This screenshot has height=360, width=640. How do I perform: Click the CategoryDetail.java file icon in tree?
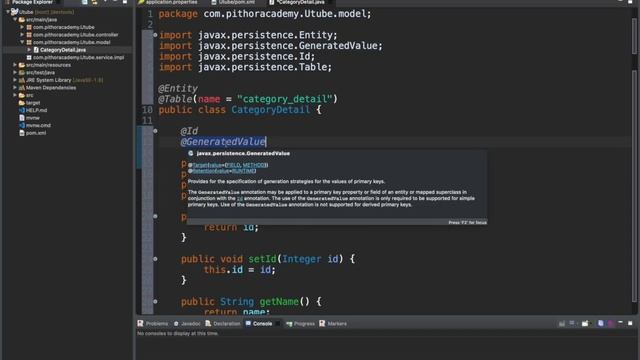[36, 50]
